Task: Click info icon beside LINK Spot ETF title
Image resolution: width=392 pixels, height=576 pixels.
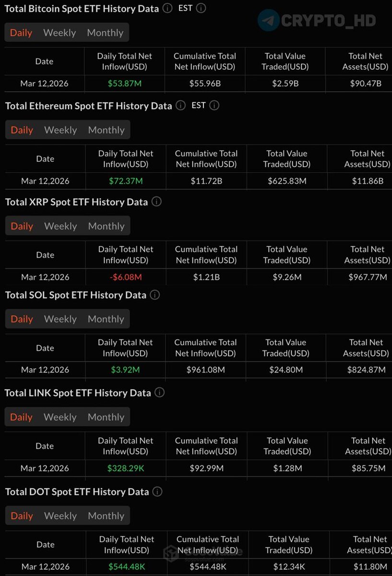Action: click(x=160, y=393)
